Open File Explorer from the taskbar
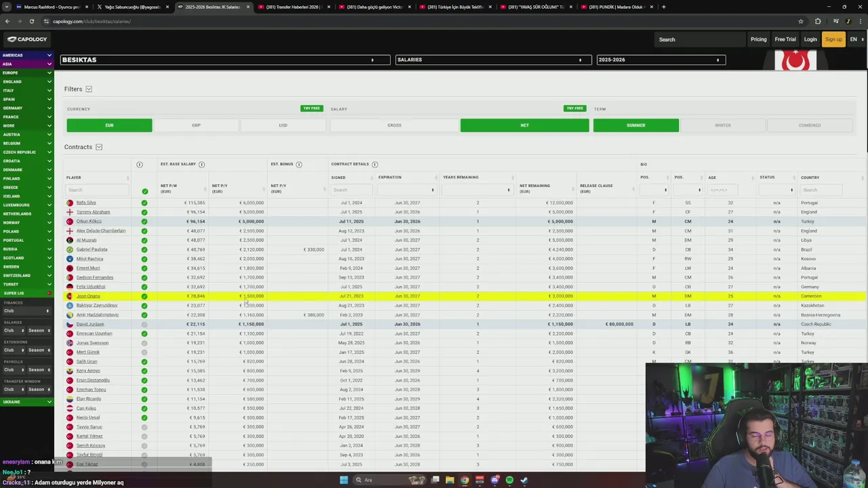This screenshot has height=488, width=868. tap(450, 480)
